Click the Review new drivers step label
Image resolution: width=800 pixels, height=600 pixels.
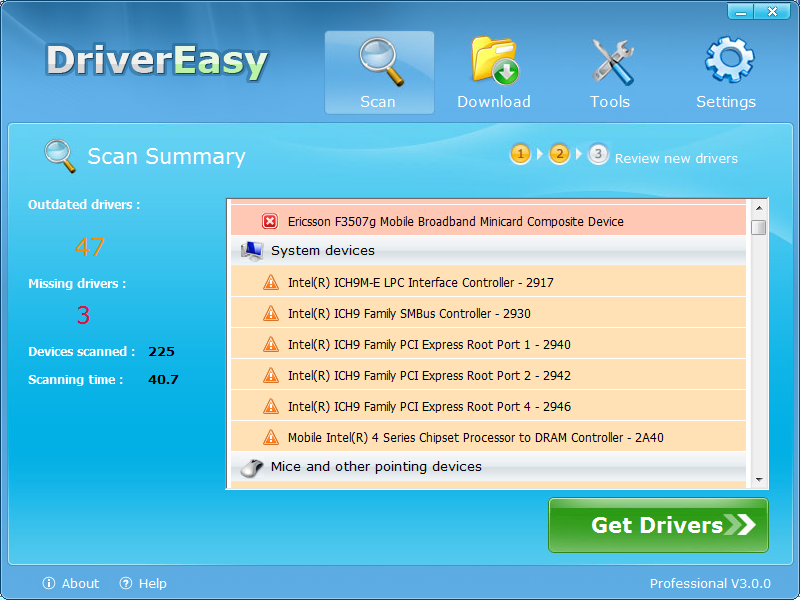click(x=676, y=159)
